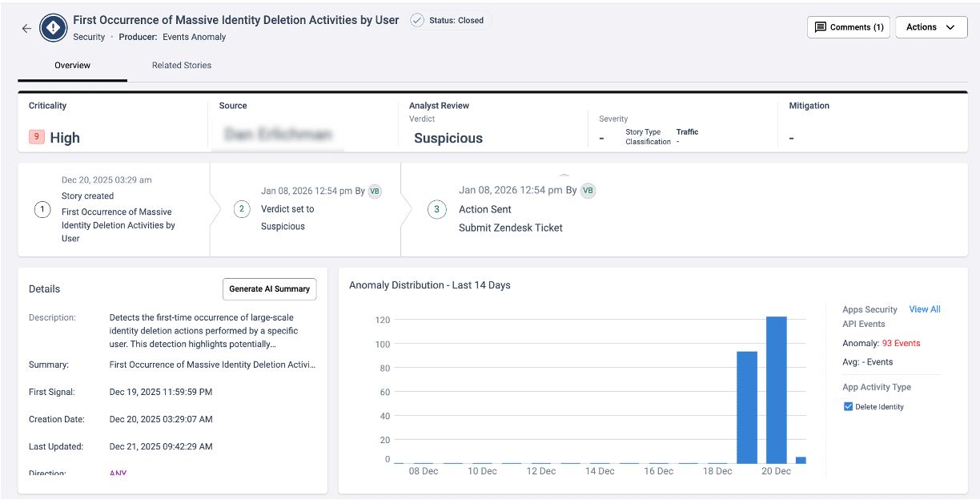Click the criticality score 9 badge
Image resolution: width=980 pixels, height=500 pixels.
pyautogui.click(x=36, y=137)
